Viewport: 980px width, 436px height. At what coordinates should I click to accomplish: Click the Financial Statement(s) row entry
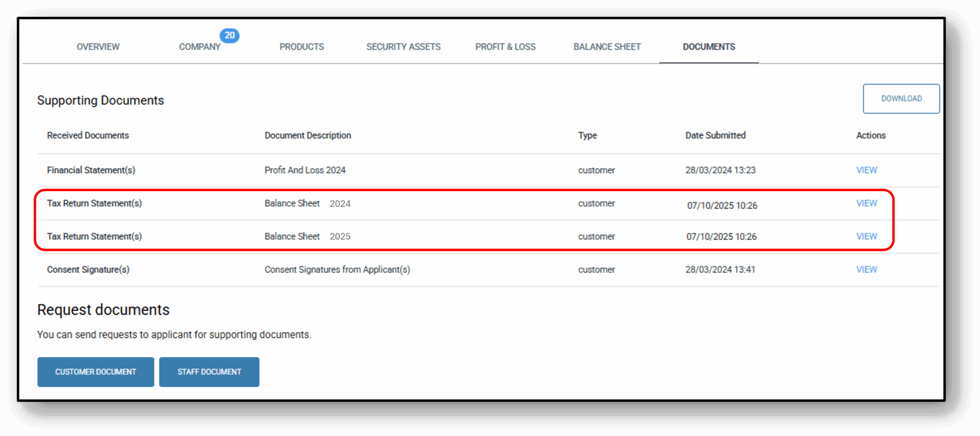(x=91, y=170)
